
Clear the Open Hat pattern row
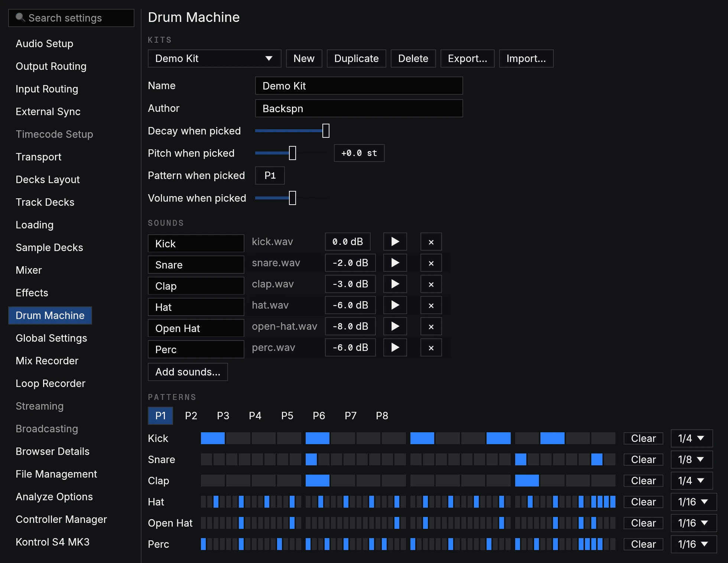coord(643,523)
